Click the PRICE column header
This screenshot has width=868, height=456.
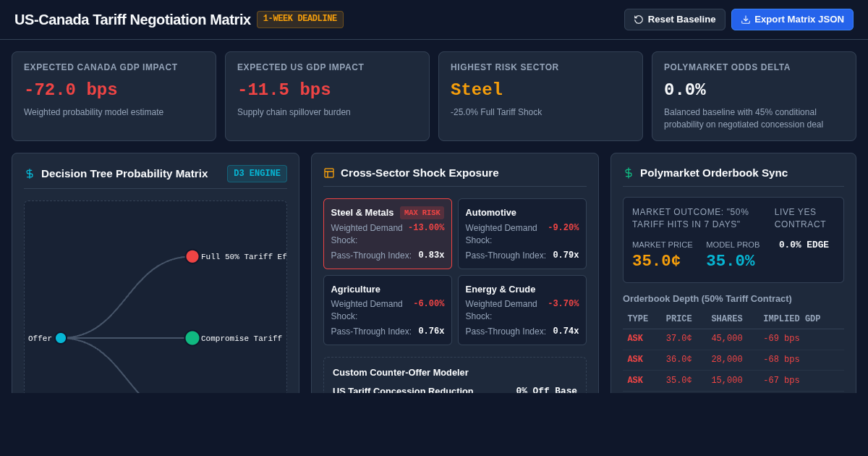(x=679, y=319)
